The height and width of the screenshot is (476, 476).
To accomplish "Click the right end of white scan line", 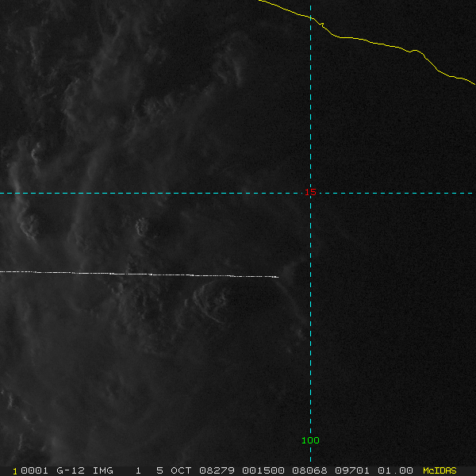I will click(277, 277).
